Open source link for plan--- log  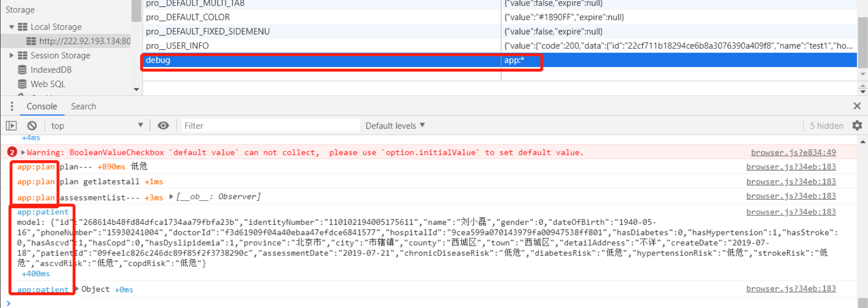click(x=791, y=167)
